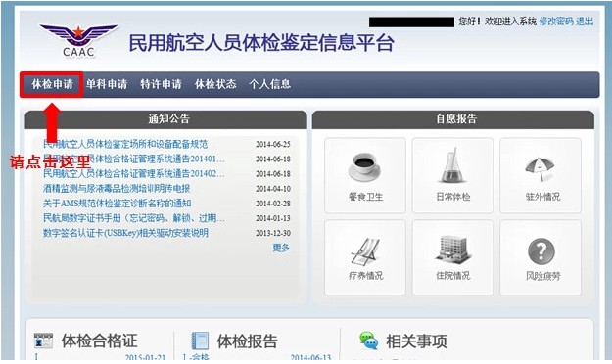Click the 风险疲劳 question mark icon
This screenshot has width=612, height=364.
click(x=541, y=251)
